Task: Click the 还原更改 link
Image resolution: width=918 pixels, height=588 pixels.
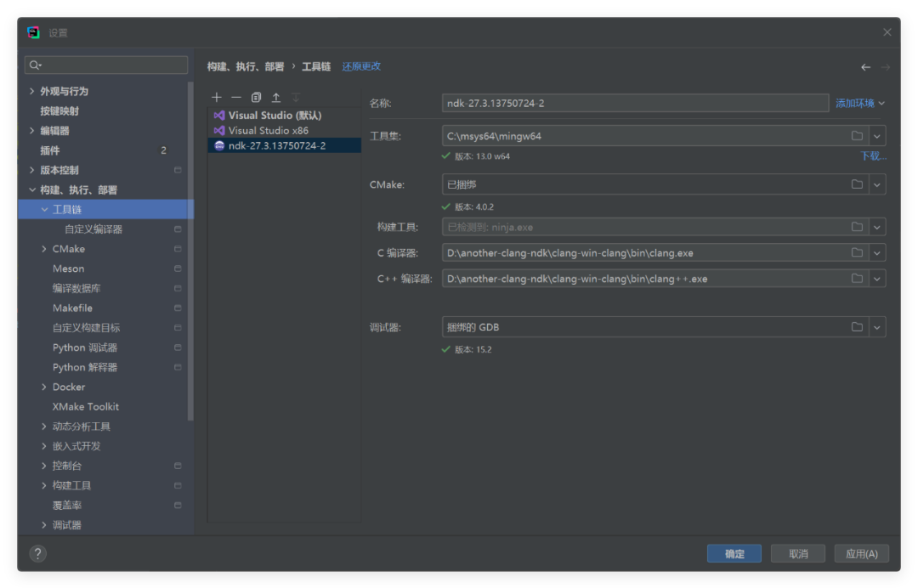Action: coord(361,66)
